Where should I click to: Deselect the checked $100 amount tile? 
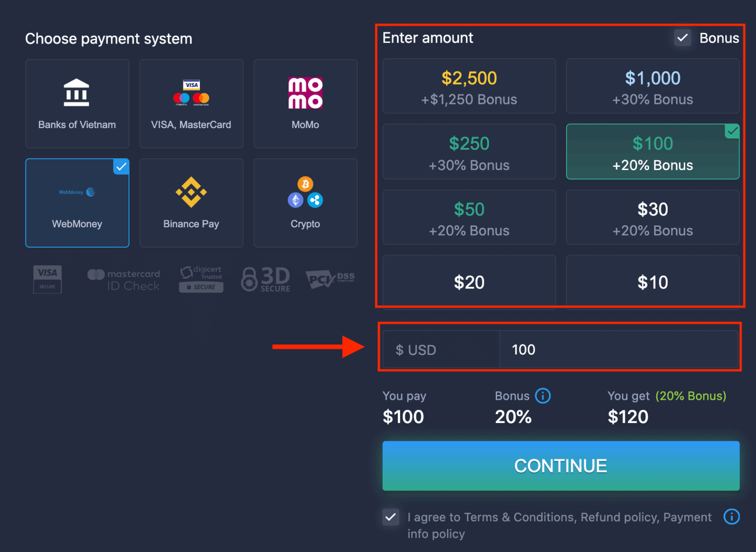tap(652, 152)
